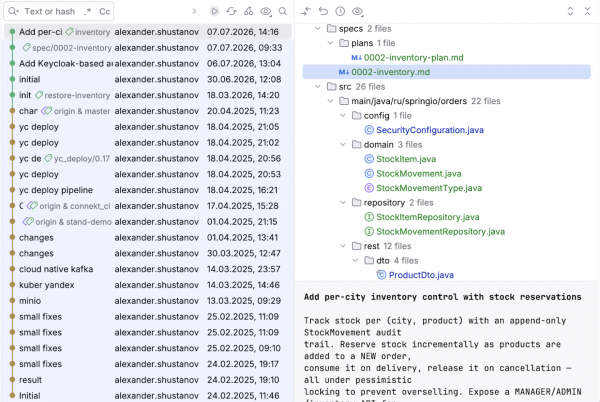This screenshot has width=600, height=402.
Task: Collapse main/java/ru/springio/orders node
Action: tap(330, 101)
